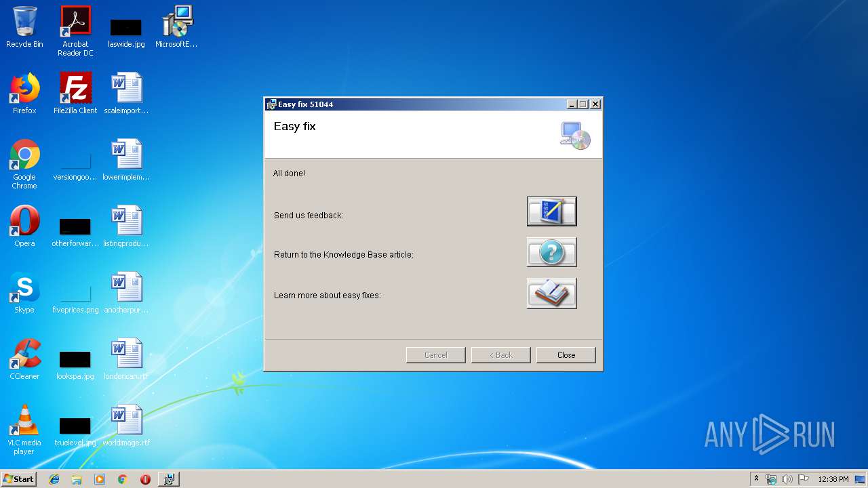
Task: Select the Firefox desktop shortcut
Action: (24, 94)
